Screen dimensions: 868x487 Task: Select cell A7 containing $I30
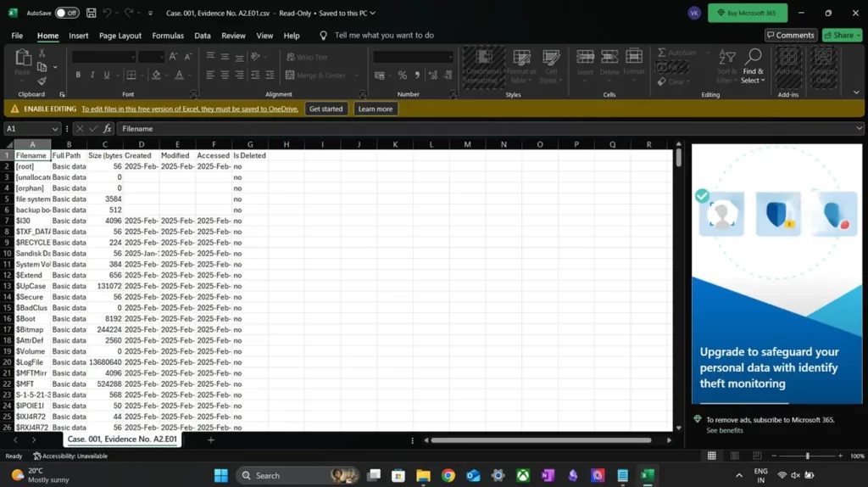[x=32, y=221]
